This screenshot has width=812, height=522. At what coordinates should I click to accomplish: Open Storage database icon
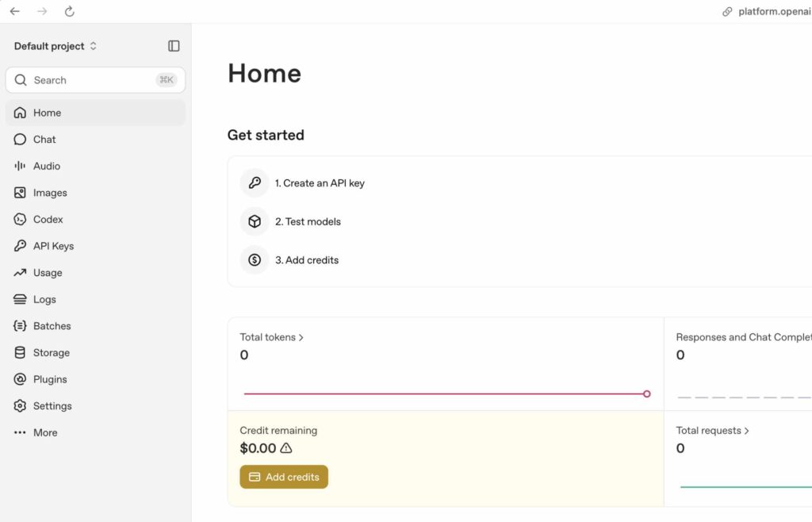point(20,353)
